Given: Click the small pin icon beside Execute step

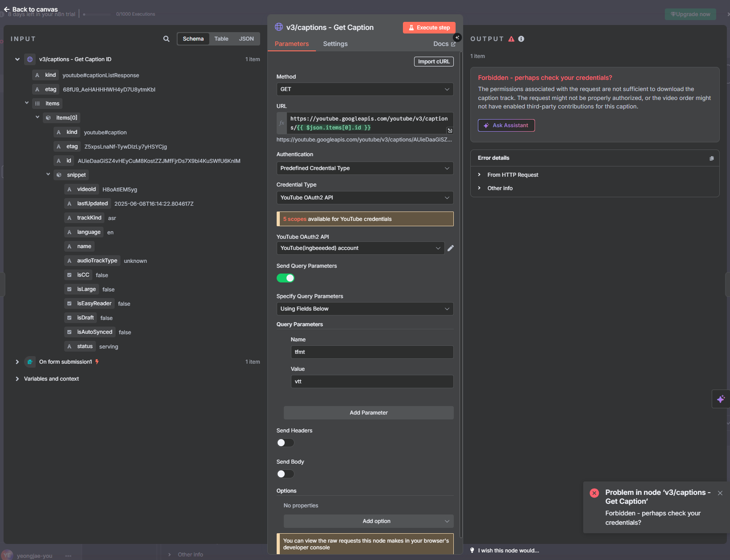Looking at the screenshot, I should click(457, 37).
